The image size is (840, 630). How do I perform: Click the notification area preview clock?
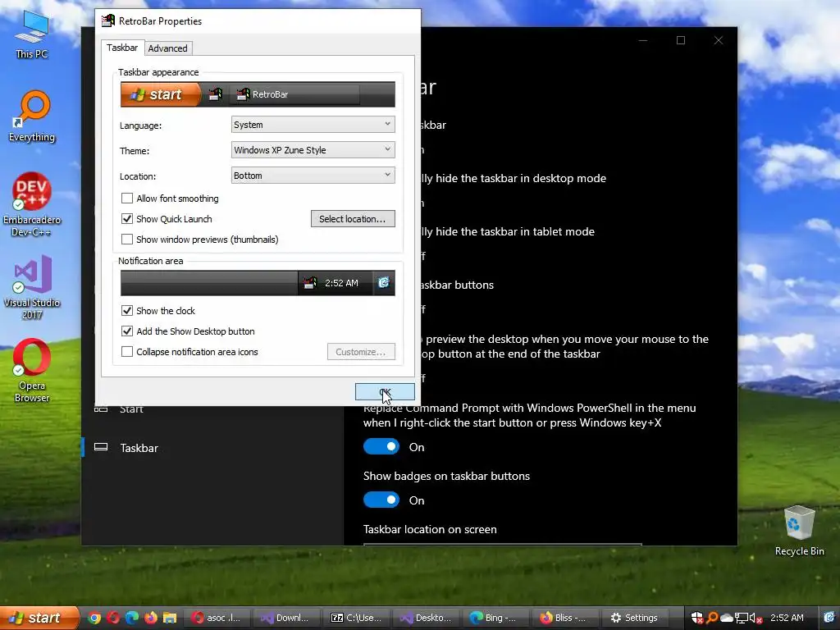pyautogui.click(x=341, y=283)
